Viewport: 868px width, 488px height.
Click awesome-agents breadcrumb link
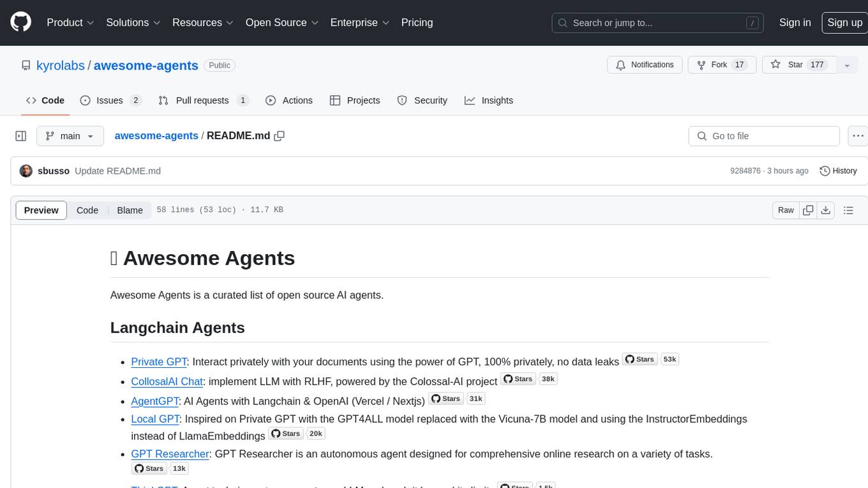click(x=156, y=136)
